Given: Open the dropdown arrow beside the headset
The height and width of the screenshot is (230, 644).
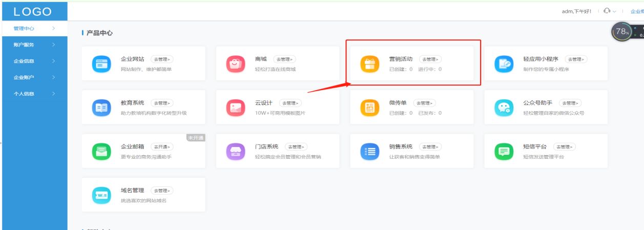Looking at the screenshot, I should [615, 11].
